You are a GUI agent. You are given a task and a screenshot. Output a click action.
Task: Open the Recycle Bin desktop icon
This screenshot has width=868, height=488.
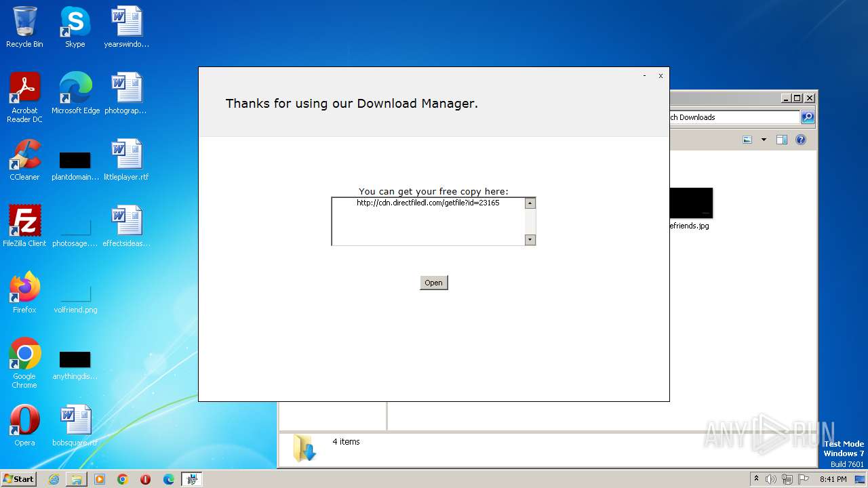click(24, 27)
